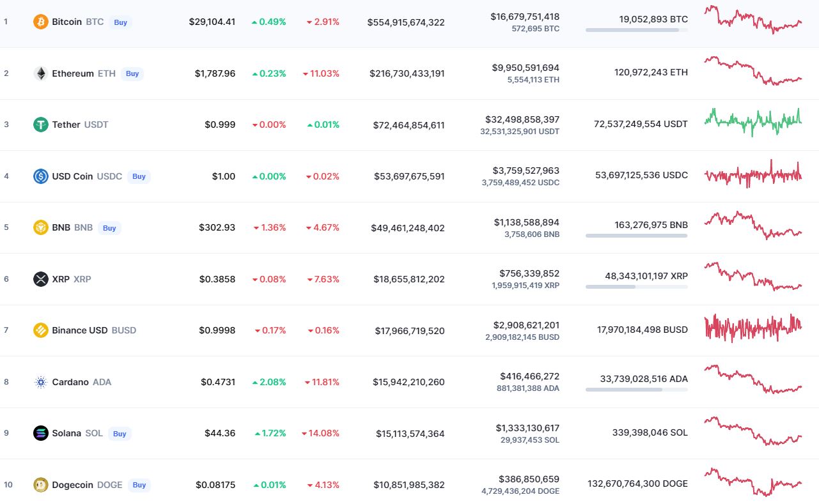Open Tether's green 7-day sparkline chart
Viewport: 819px width, 504px height.
[x=753, y=121]
